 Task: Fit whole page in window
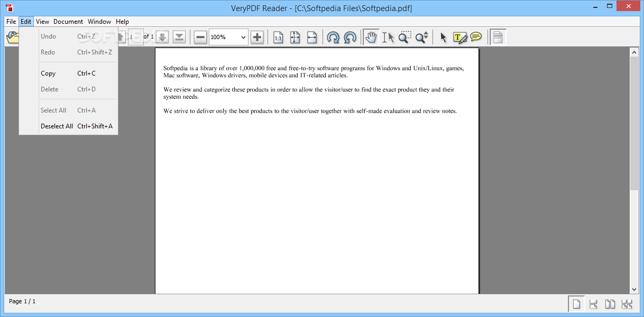pos(295,37)
